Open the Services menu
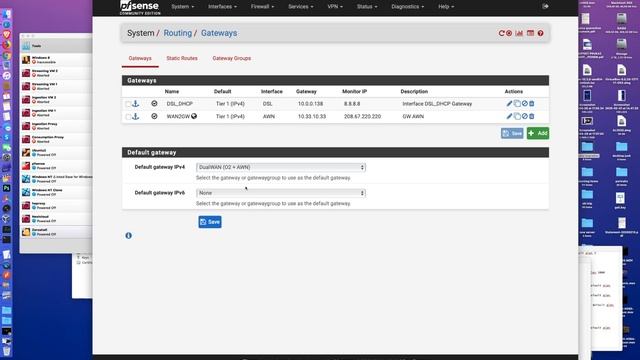640x360 pixels. pyautogui.click(x=300, y=7)
